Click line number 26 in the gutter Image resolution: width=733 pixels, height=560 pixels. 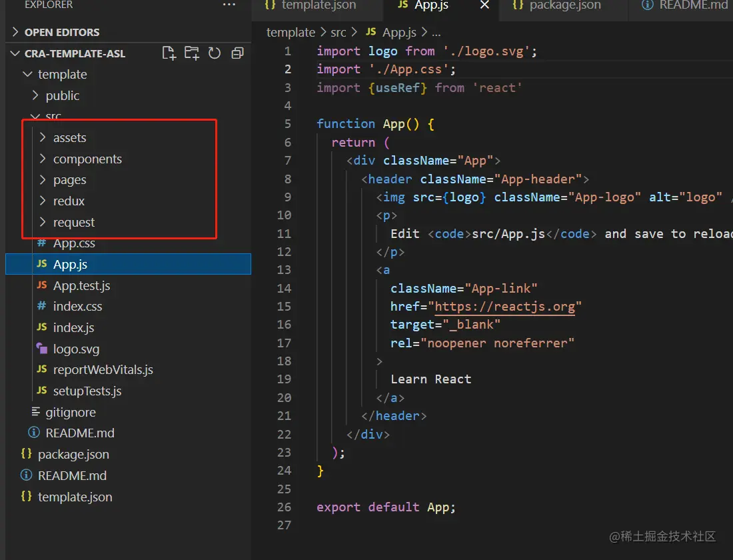coord(285,507)
